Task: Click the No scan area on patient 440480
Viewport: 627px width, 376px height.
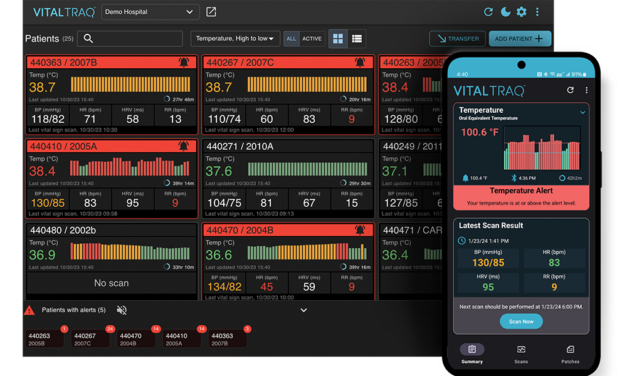Action: pos(112,283)
